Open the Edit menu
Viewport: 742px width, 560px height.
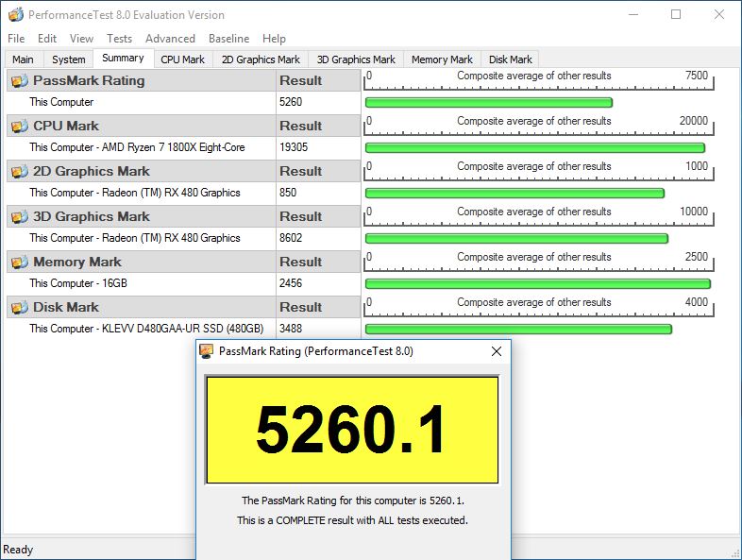[47, 39]
